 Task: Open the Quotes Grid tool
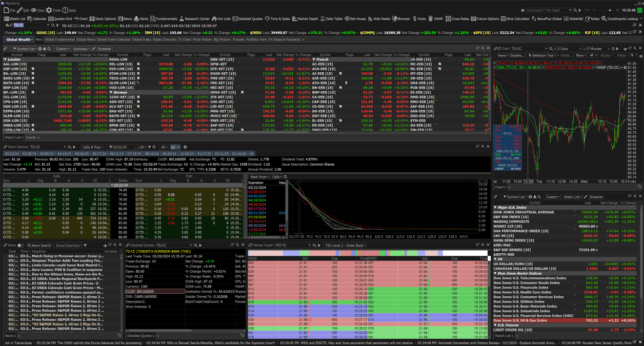coord(60,18)
